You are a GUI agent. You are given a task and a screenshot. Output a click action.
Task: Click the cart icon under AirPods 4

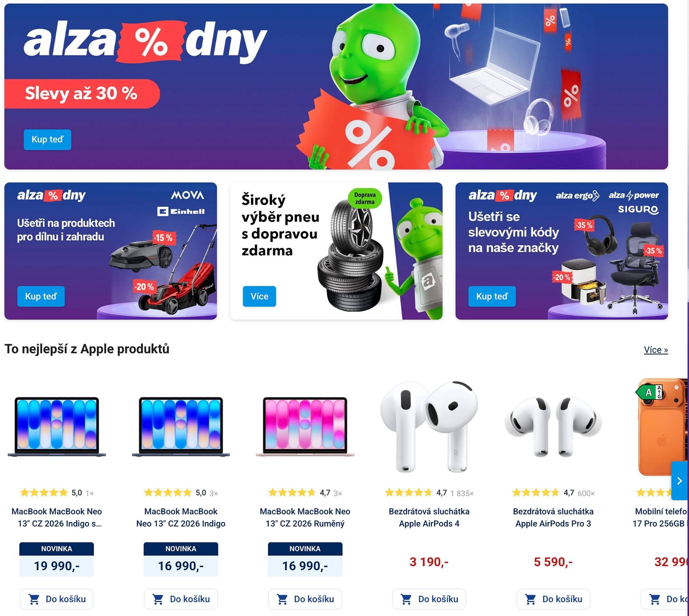[x=406, y=599]
